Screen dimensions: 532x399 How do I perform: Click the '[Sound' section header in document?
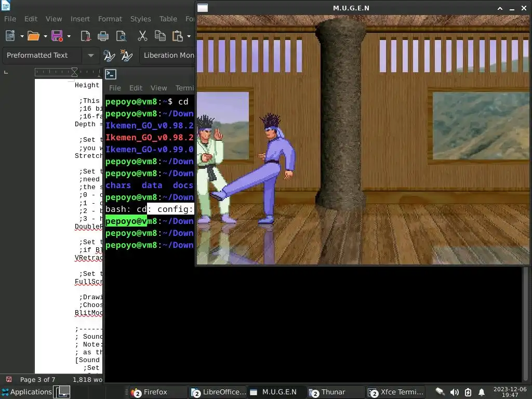coord(87,360)
